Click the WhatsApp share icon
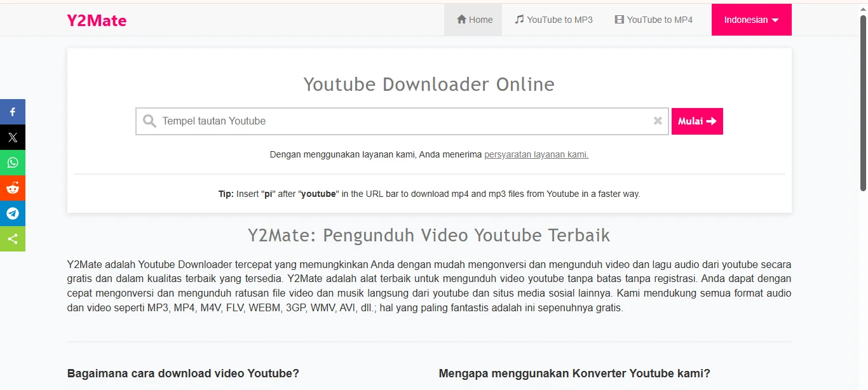 [x=13, y=163]
